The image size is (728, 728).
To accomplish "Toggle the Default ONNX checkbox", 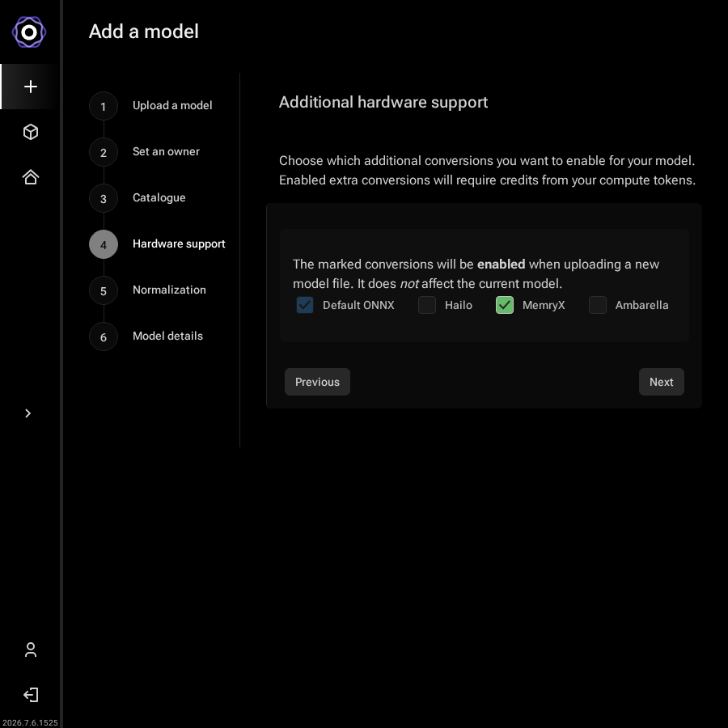I will [305, 305].
